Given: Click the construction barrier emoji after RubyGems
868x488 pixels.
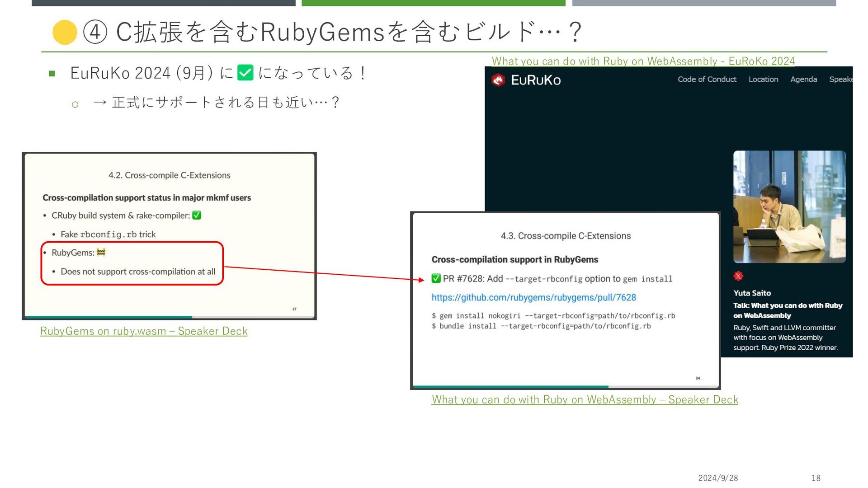Looking at the screenshot, I should click(x=101, y=253).
